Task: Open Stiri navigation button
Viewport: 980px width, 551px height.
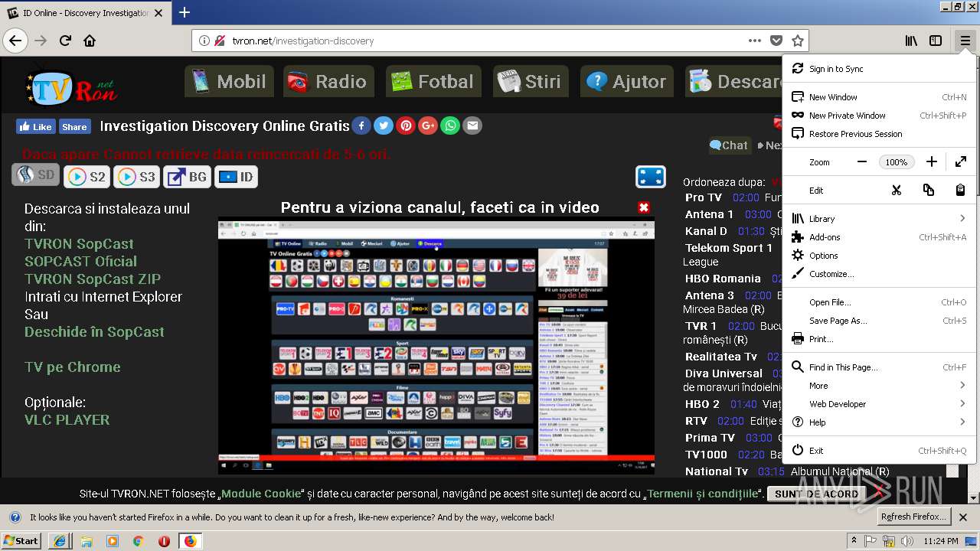Action: 531,81
